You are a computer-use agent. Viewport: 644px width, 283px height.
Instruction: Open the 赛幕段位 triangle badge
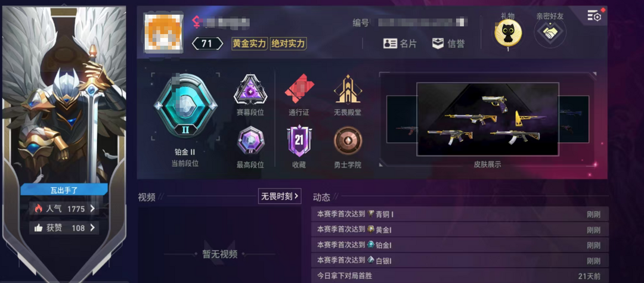pos(250,89)
